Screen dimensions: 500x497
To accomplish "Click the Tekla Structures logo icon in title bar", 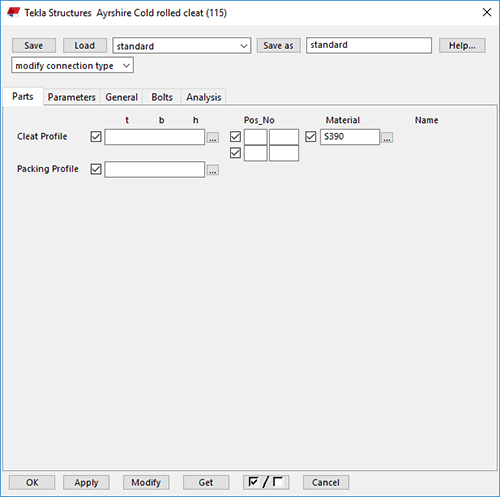I will coord(14,13).
